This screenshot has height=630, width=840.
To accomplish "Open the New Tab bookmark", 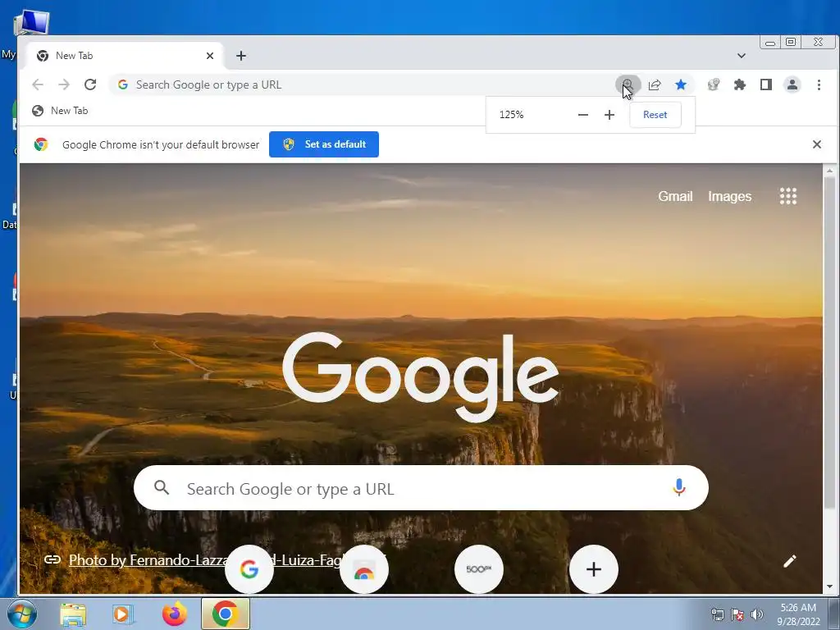I will click(60, 111).
